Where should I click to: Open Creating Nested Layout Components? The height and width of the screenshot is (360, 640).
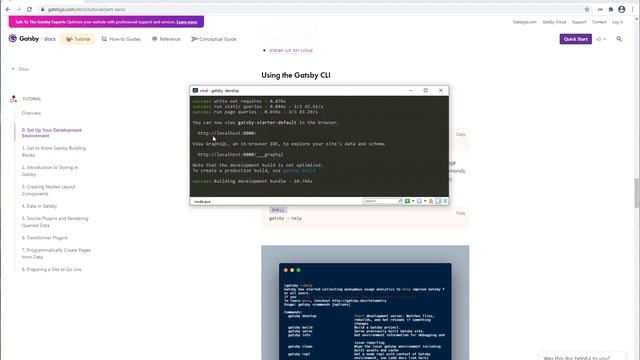[49, 190]
